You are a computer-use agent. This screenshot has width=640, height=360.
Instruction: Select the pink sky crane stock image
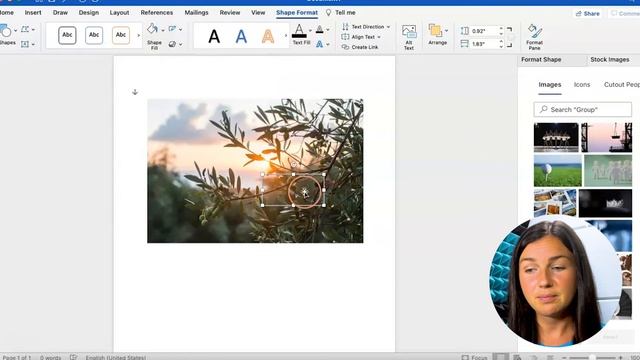point(606,137)
